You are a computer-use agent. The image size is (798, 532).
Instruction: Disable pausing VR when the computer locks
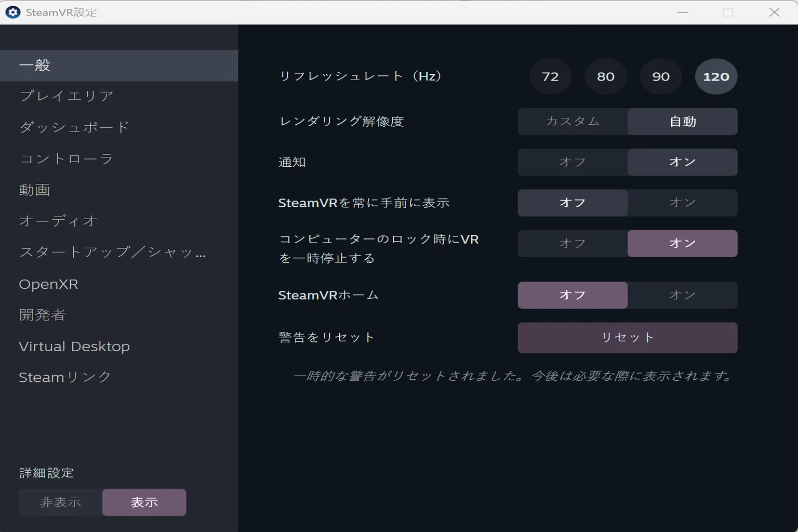point(572,243)
